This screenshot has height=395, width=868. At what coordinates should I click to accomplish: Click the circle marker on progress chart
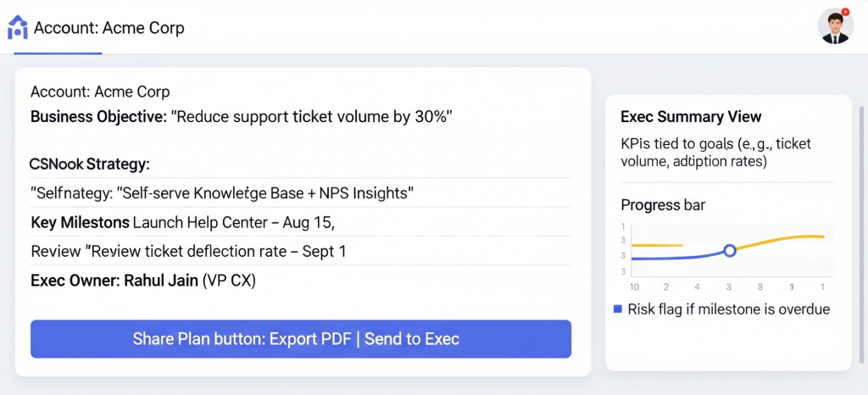730,250
